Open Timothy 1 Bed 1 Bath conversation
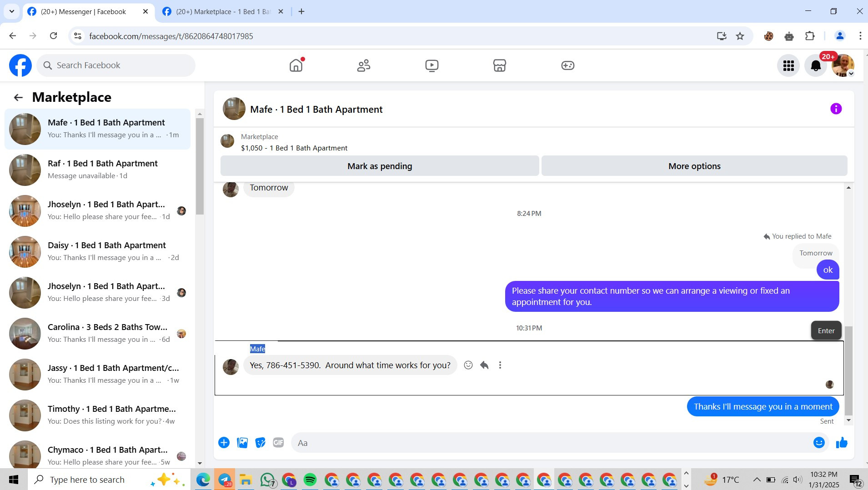This screenshot has height=490, width=868. 97,415
